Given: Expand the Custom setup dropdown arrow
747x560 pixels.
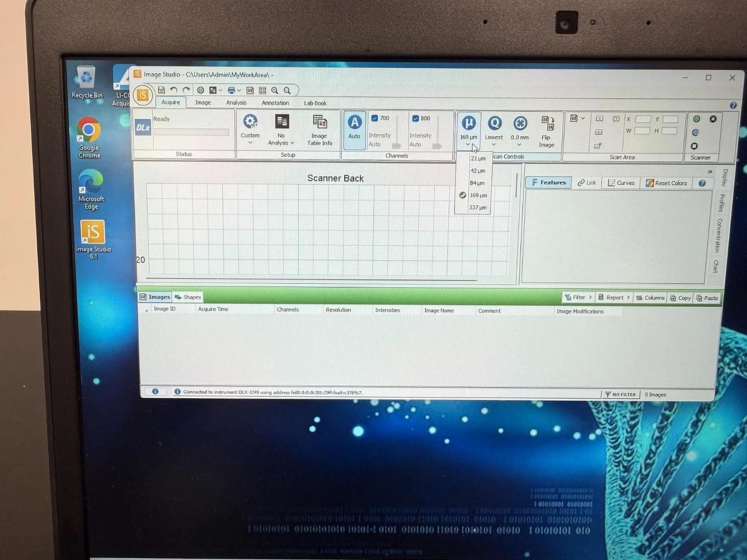Looking at the screenshot, I should click(250, 143).
